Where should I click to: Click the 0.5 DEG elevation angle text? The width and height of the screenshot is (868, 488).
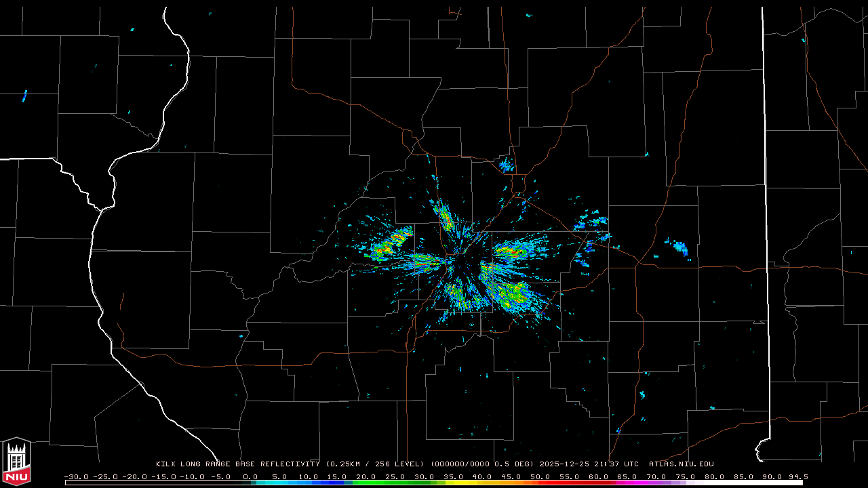point(513,464)
